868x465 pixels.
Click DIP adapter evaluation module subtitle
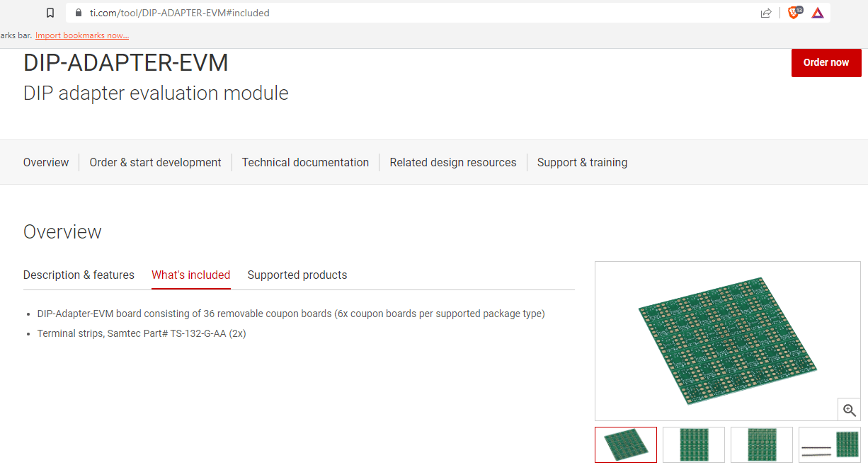[x=156, y=93]
